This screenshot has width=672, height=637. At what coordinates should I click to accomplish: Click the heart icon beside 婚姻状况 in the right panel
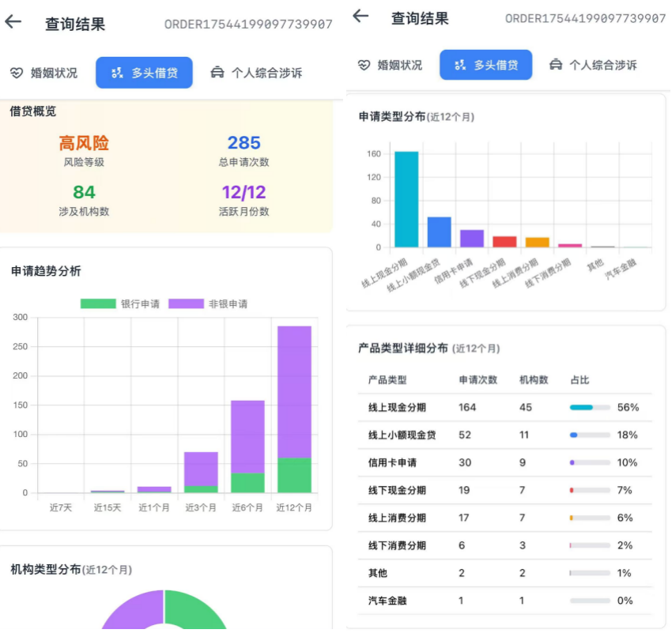[x=364, y=65]
